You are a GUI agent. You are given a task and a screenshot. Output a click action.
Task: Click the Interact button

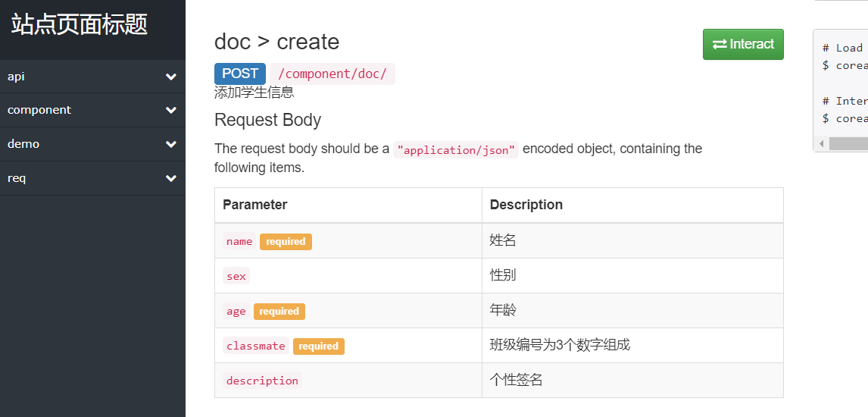[x=743, y=44]
